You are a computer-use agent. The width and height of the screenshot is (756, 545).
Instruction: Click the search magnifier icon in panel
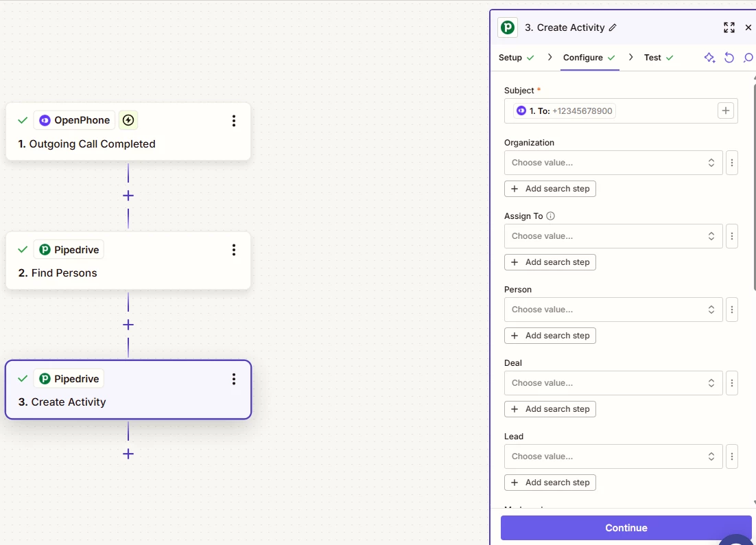coord(748,58)
